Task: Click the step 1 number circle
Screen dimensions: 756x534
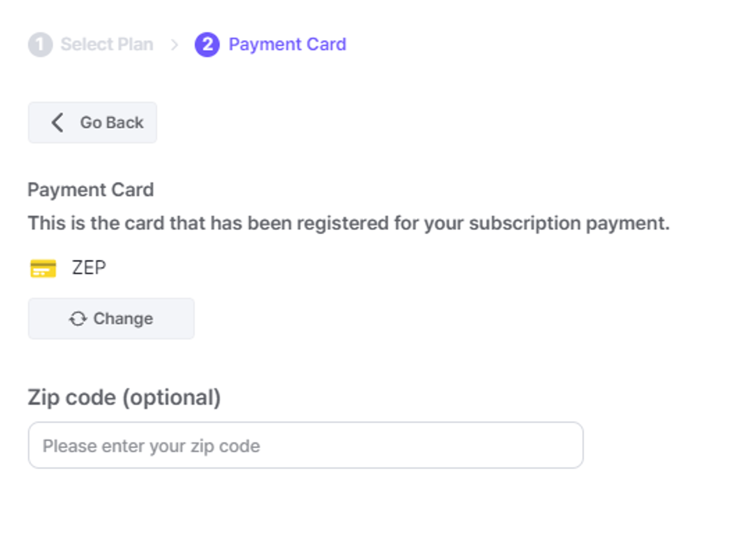Action: click(40, 45)
